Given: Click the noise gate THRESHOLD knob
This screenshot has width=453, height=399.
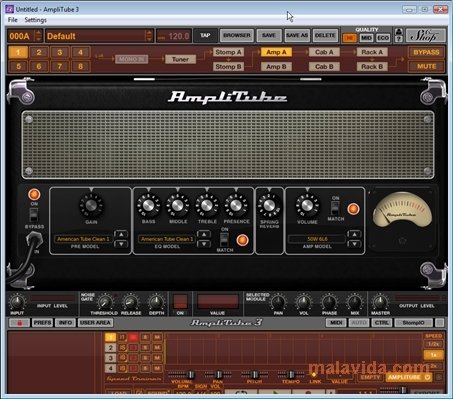Looking at the screenshot, I should 105,302.
